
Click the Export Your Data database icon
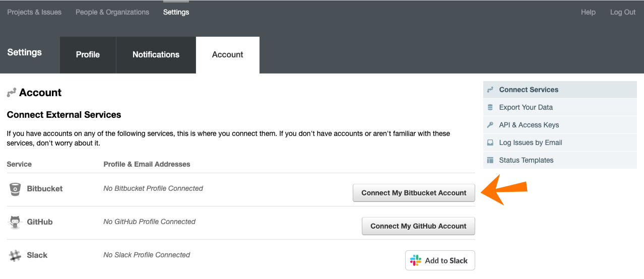pyautogui.click(x=490, y=107)
